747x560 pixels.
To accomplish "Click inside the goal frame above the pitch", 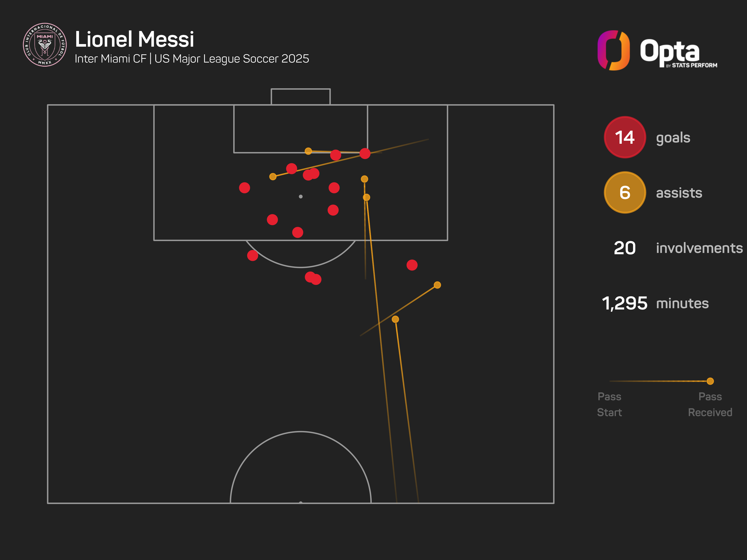I will click(300, 97).
